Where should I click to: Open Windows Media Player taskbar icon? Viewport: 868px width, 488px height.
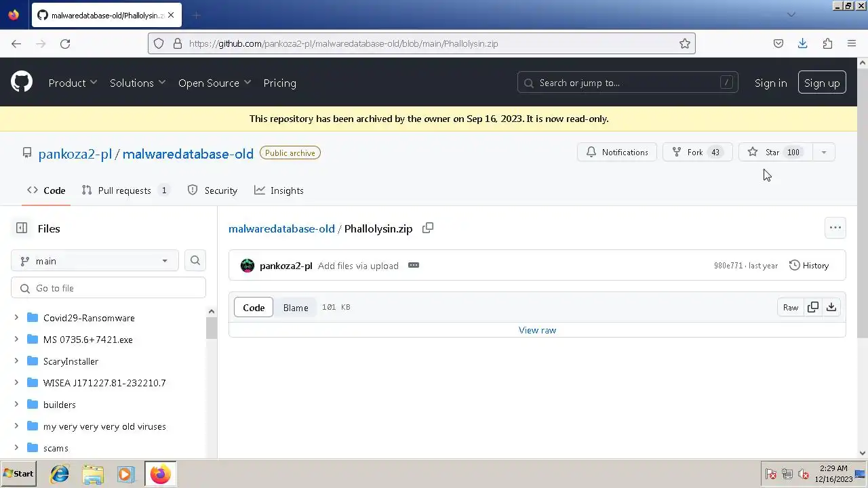125,474
